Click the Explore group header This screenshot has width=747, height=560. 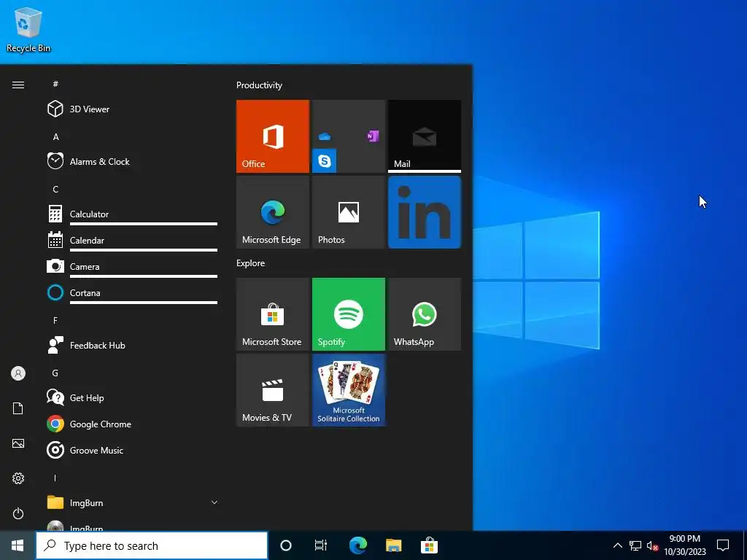point(251,262)
